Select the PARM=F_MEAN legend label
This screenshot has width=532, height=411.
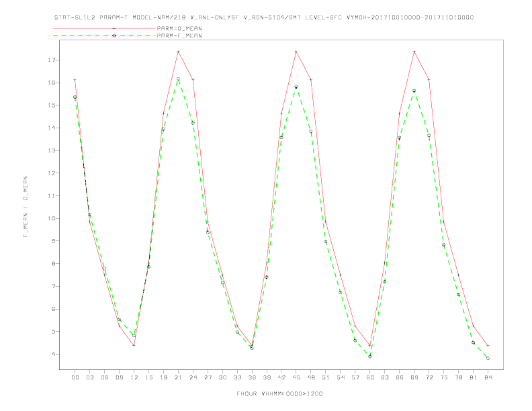coord(179,36)
